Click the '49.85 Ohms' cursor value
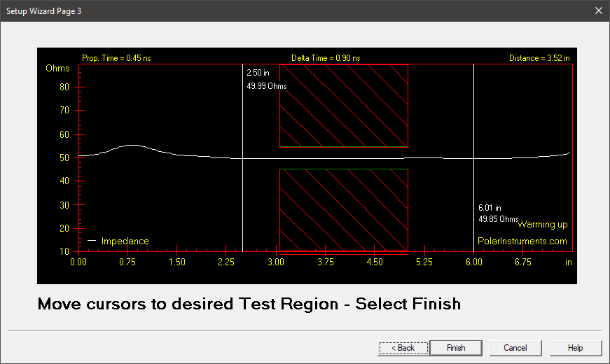610x364 pixels. pos(499,219)
